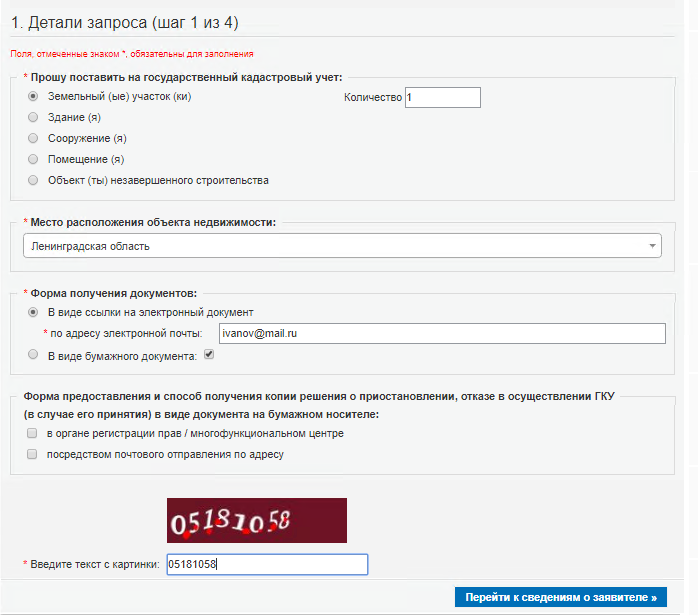Select the Помещение (я) radio option
Viewport: 698px width, 615px height.
[x=33, y=159]
